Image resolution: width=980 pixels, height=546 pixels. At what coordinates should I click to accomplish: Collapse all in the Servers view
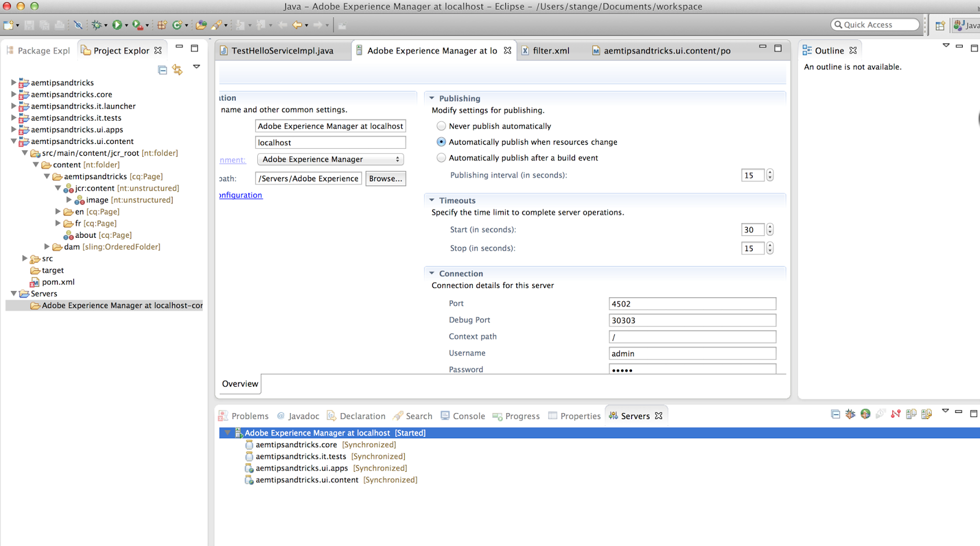click(835, 414)
